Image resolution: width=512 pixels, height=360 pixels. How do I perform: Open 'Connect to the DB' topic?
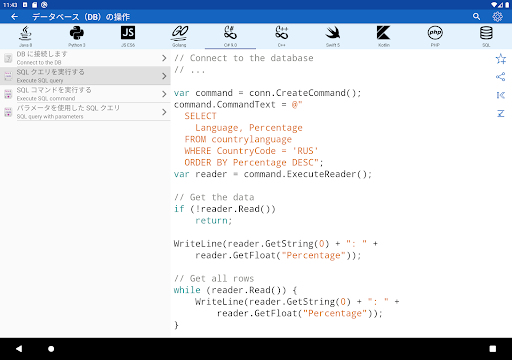(85, 58)
